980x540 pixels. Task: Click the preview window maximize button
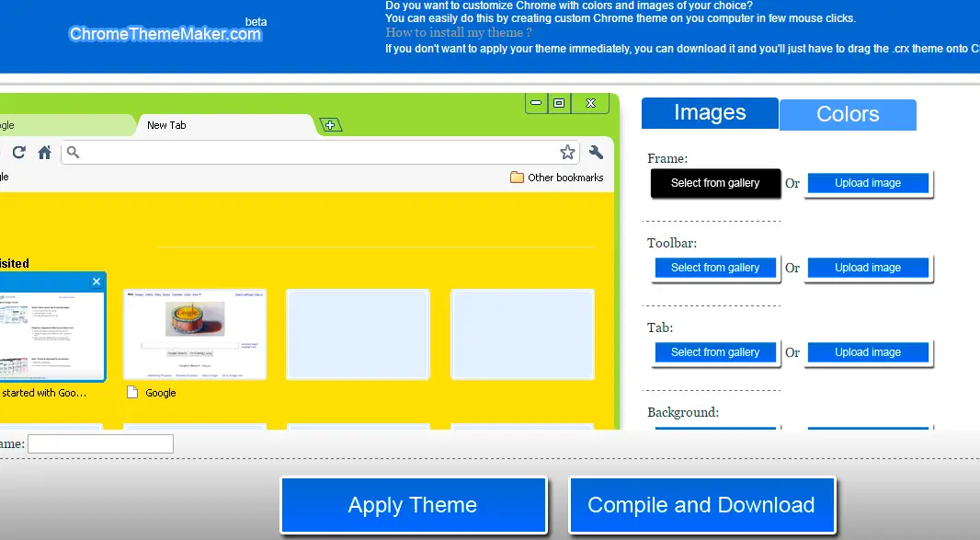click(559, 103)
